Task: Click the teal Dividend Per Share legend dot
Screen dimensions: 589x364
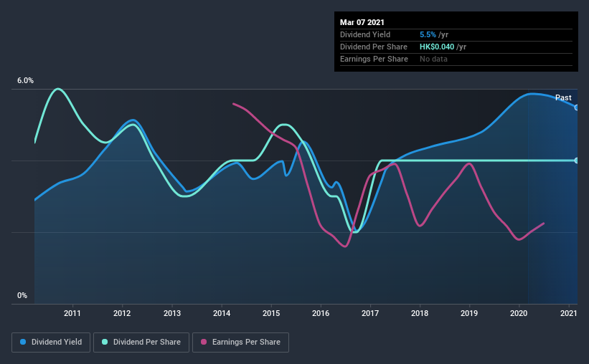Action: [105, 342]
